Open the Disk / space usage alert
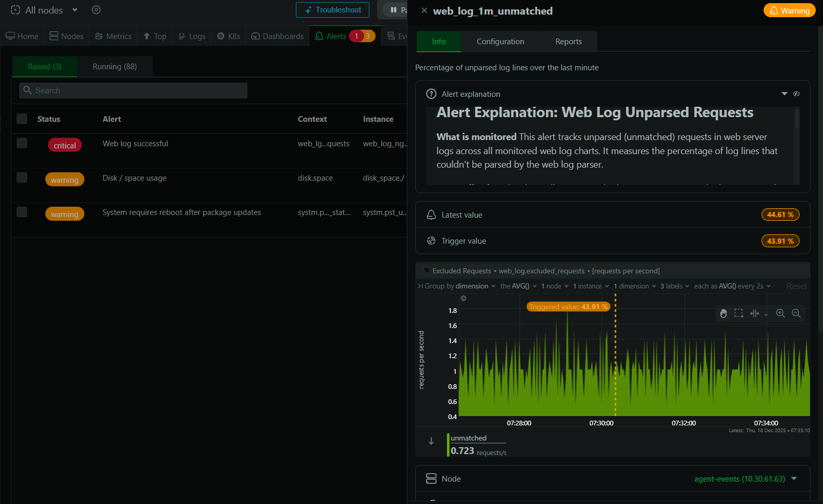The width and height of the screenshot is (823, 504). [x=134, y=178]
